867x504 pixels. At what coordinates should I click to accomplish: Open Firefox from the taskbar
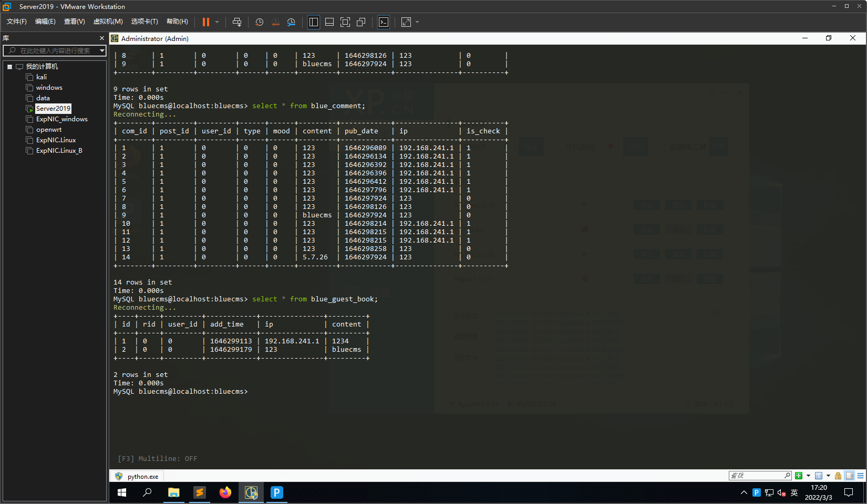(x=225, y=492)
